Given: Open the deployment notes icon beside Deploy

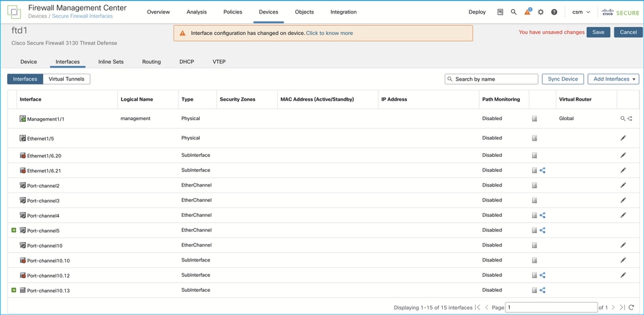Looking at the screenshot, I should [x=500, y=12].
